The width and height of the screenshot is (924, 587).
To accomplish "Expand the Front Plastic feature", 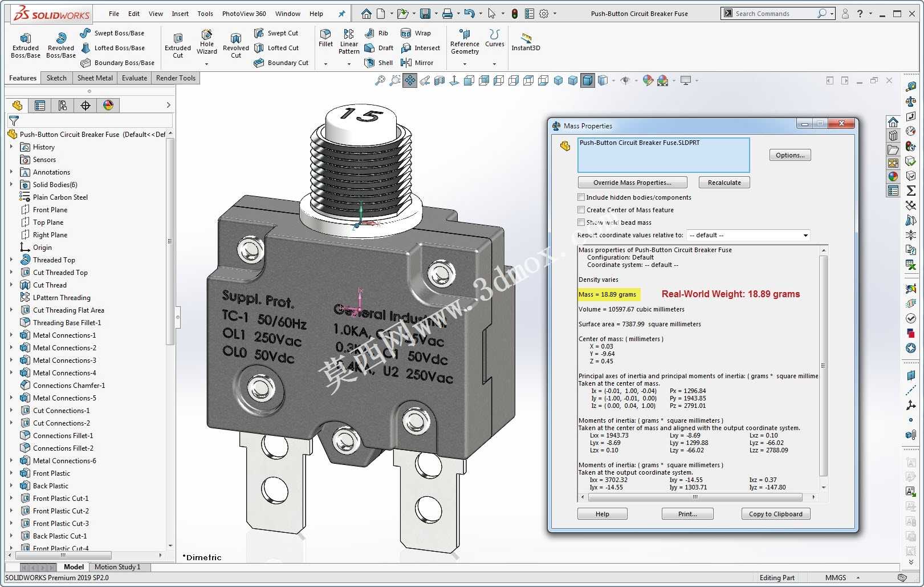I will [11, 473].
